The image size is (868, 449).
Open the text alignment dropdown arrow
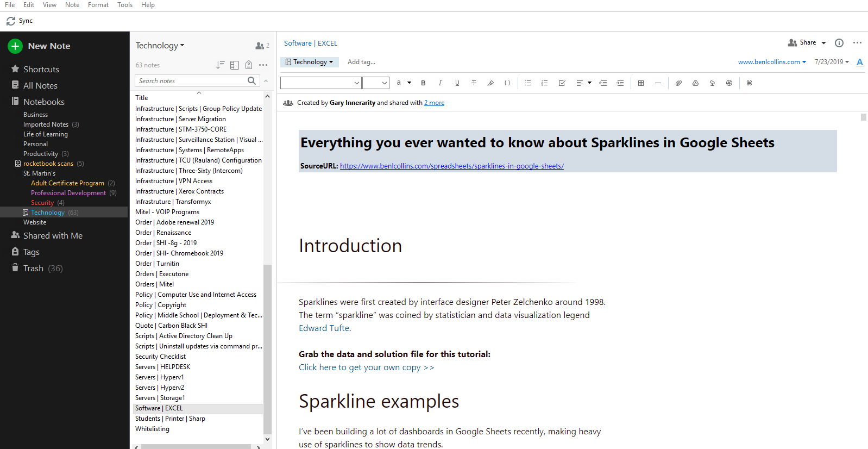click(589, 83)
